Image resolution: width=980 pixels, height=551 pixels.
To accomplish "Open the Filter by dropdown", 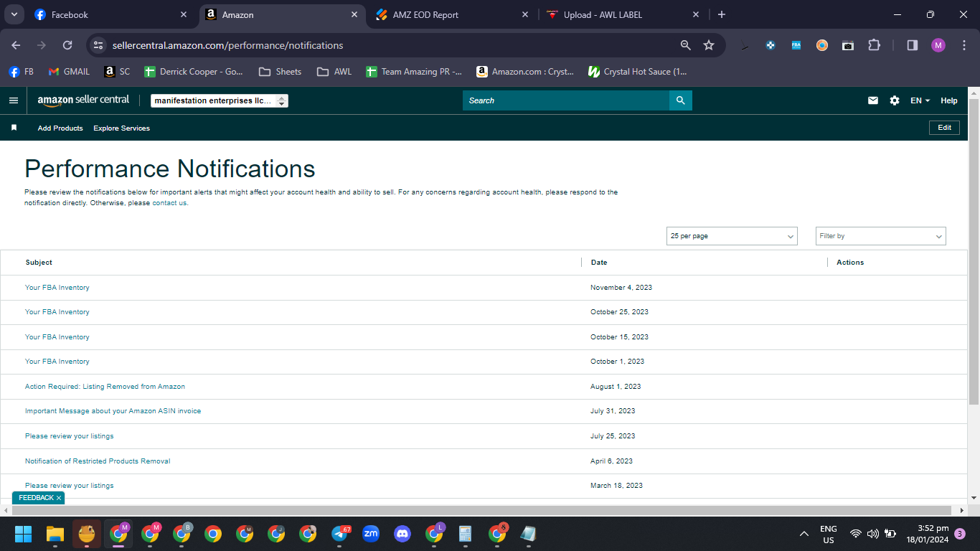I will [x=881, y=236].
